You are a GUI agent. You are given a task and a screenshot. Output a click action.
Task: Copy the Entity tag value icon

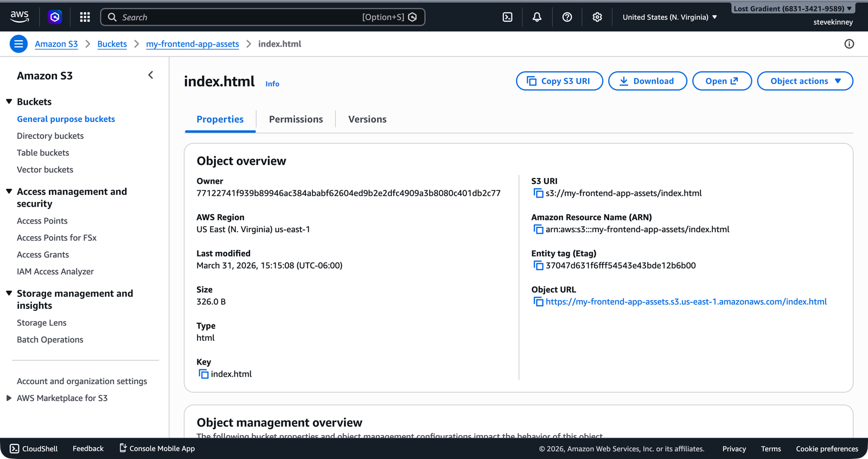pyautogui.click(x=538, y=265)
